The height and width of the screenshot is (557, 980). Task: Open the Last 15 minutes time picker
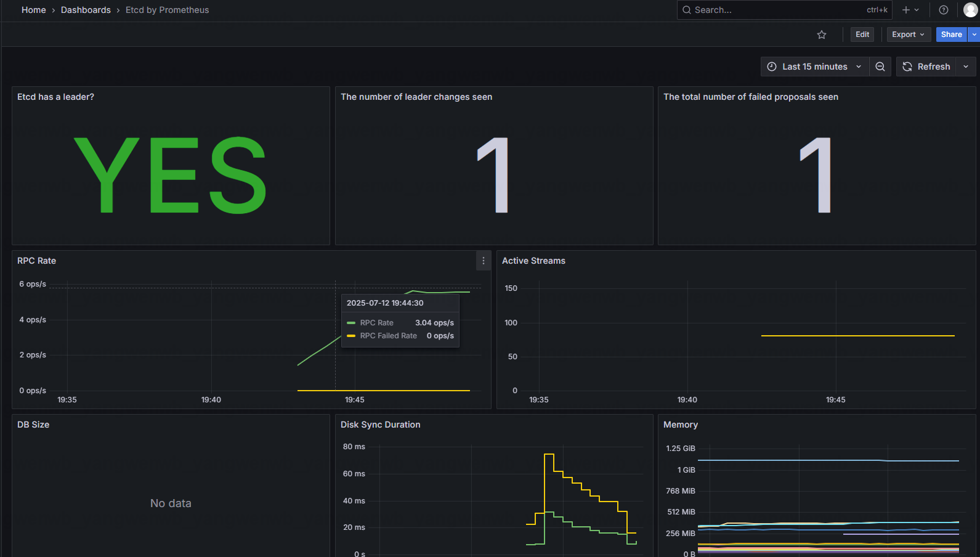pos(815,67)
